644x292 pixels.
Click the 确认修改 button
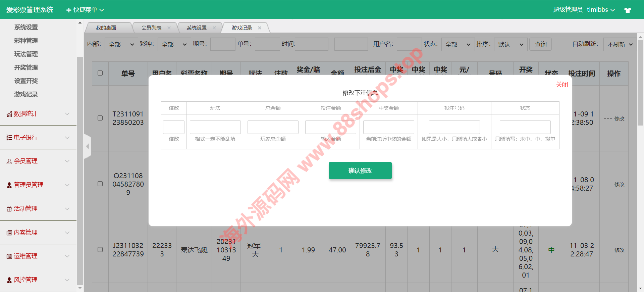tap(360, 171)
